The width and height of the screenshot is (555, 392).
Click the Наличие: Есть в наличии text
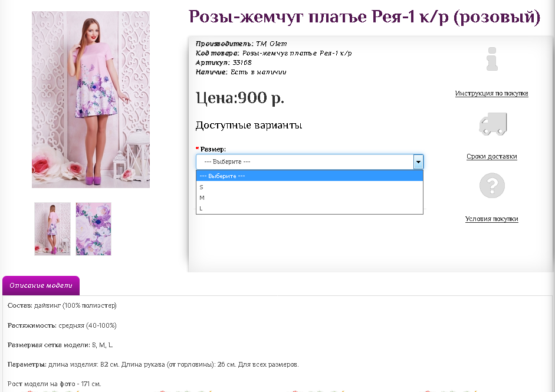pos(241,72)
